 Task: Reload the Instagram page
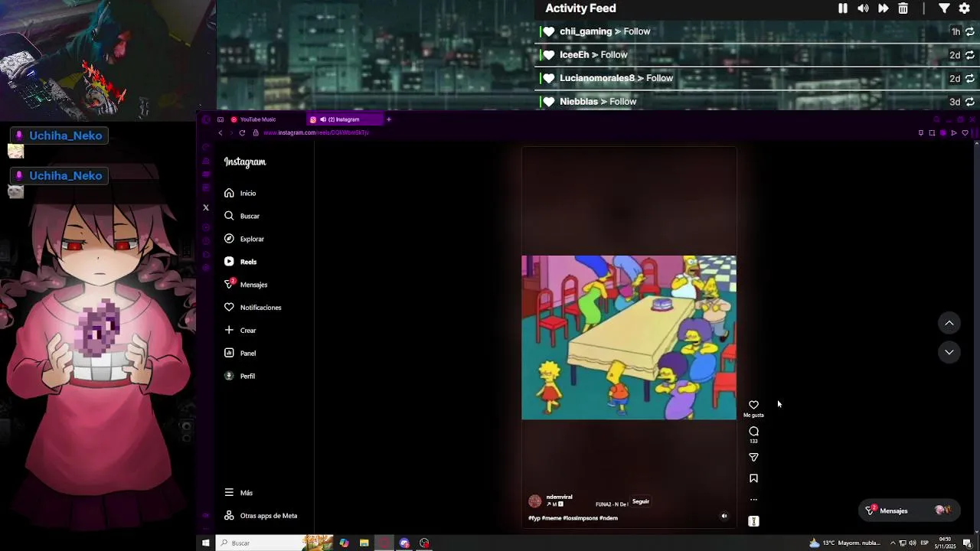click(x=242, y=133)
